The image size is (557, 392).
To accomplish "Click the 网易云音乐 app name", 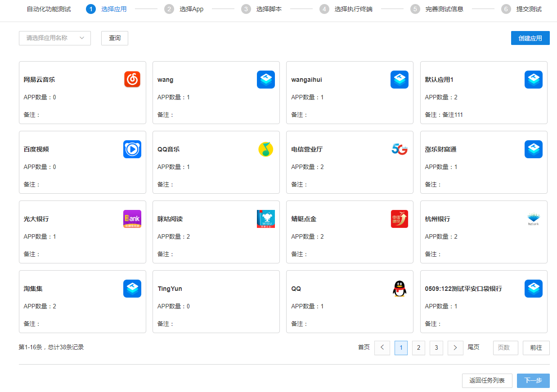I will point(40,80).
